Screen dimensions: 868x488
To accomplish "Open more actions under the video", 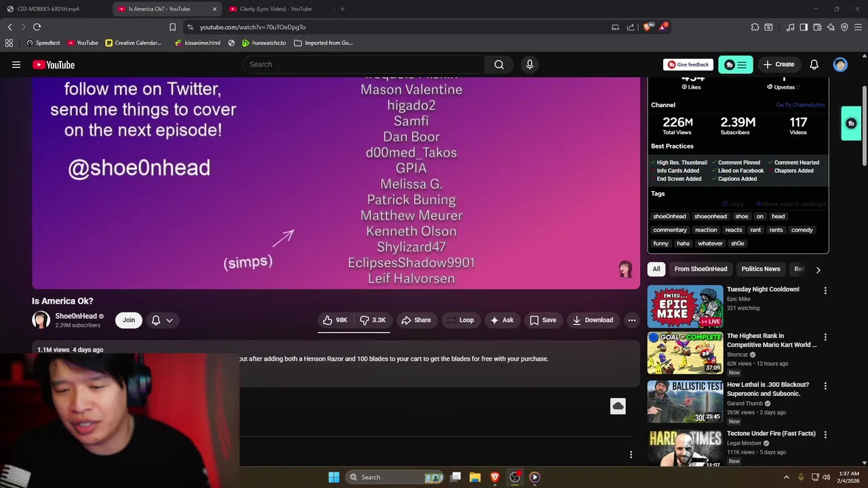I will click(x=631, y=320).
